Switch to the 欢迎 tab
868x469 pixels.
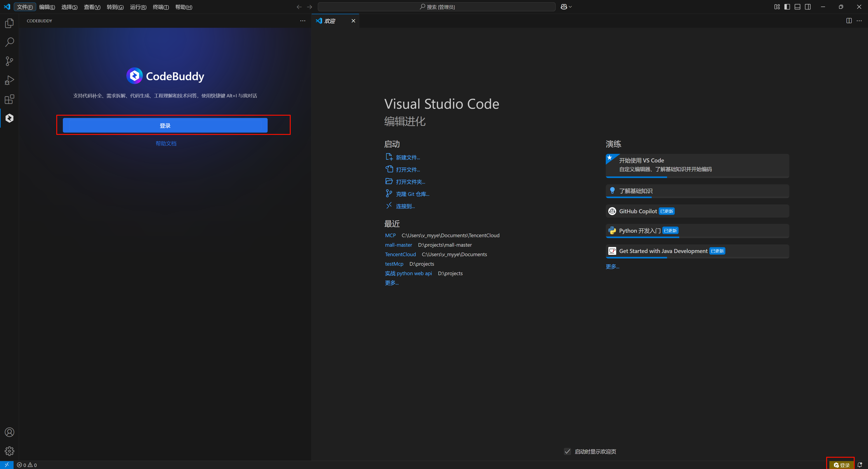click(330, 21)
